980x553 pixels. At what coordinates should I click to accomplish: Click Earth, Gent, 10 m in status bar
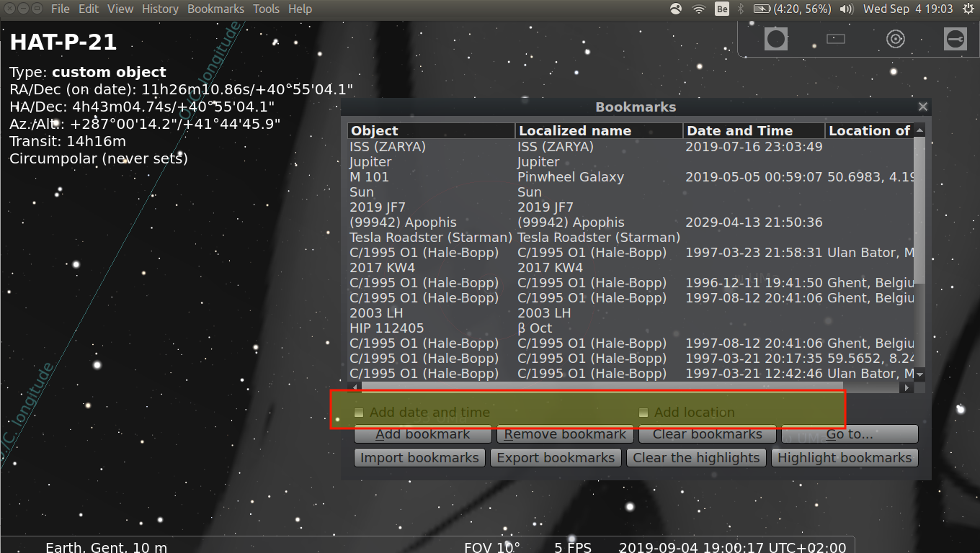point(106,547)
